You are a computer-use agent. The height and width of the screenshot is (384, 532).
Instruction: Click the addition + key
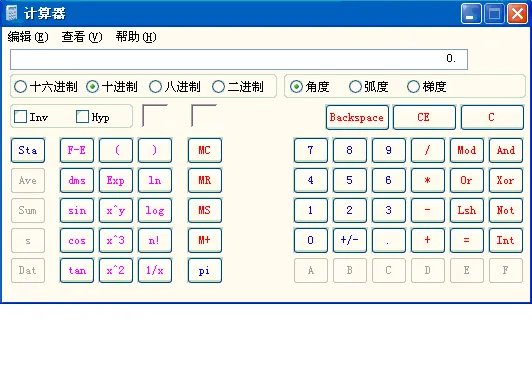coord(428,240)
